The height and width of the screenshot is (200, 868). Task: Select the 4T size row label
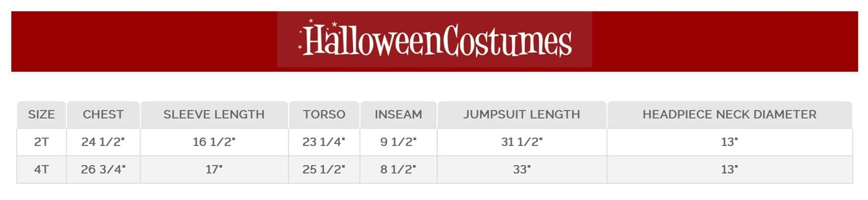pos(41,169)
